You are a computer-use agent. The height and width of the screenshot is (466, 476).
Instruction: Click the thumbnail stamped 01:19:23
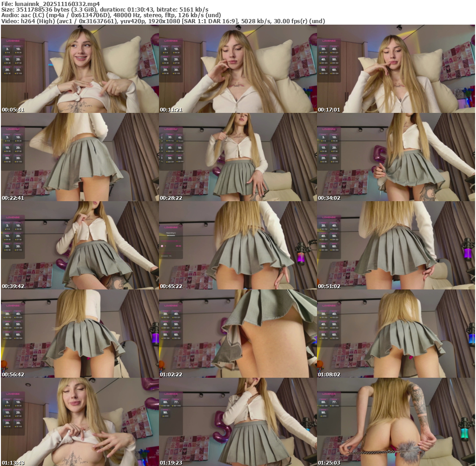[238, 422]
